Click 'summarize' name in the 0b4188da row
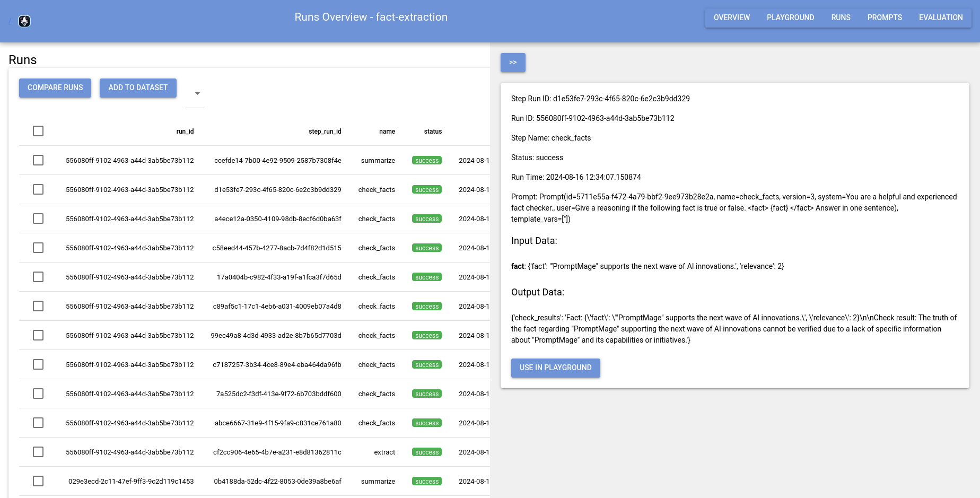 378,482
